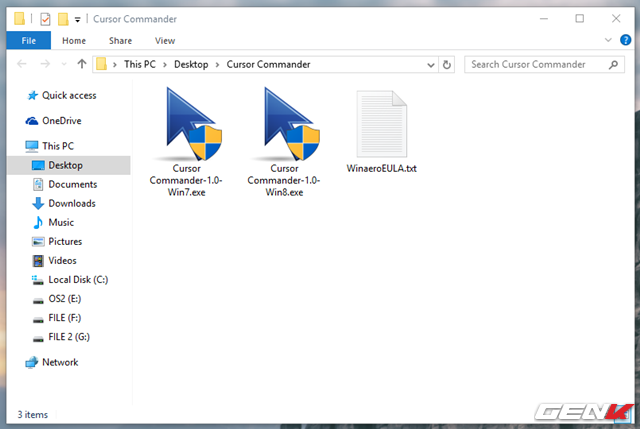
Task: Open the File menu
Action: (x=27, y=41)
